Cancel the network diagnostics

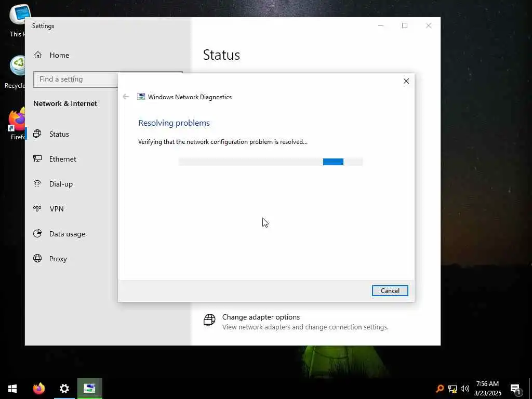[x=390, y=291]
